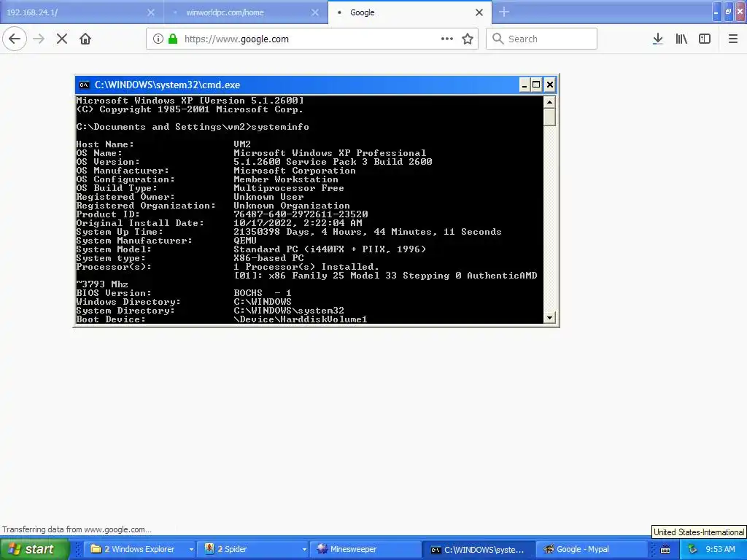Click System Manufacturer QEMU value
This screenshot has width=747, height=560.
245,241
